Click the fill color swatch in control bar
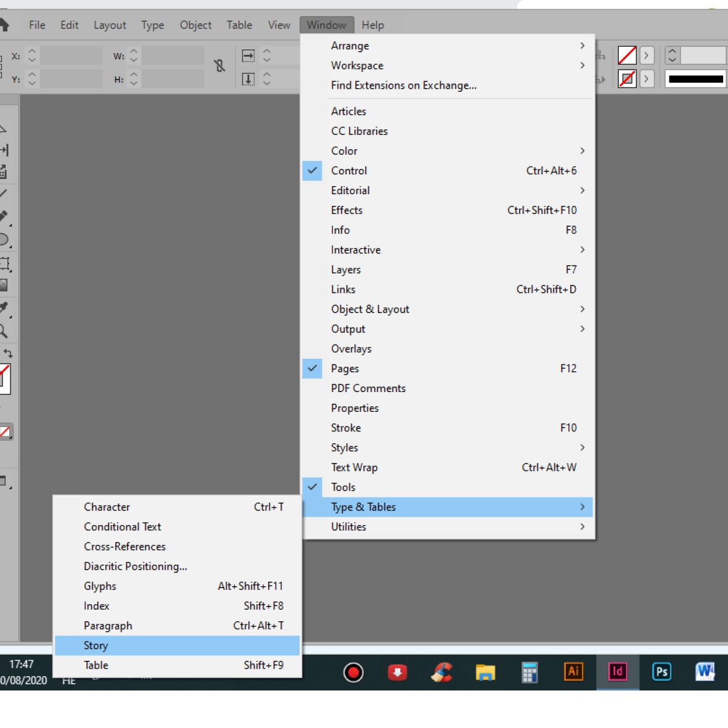Viewport: 728px width, 728px height. [x=628, y=55]
